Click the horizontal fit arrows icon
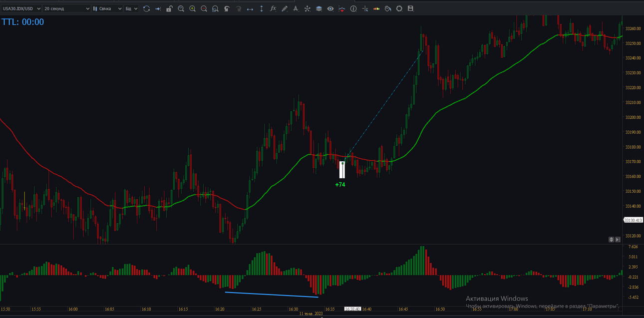Viewport: 644px width, 318px height. tap(250, 8)
